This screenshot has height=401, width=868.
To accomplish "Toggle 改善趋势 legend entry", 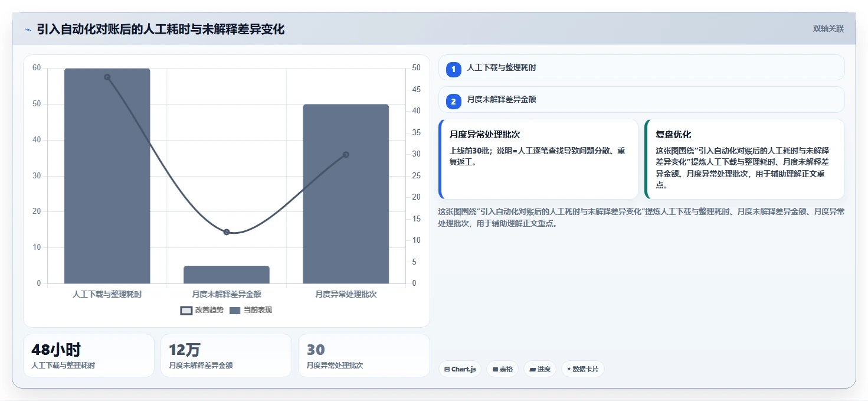I will 202,310.
